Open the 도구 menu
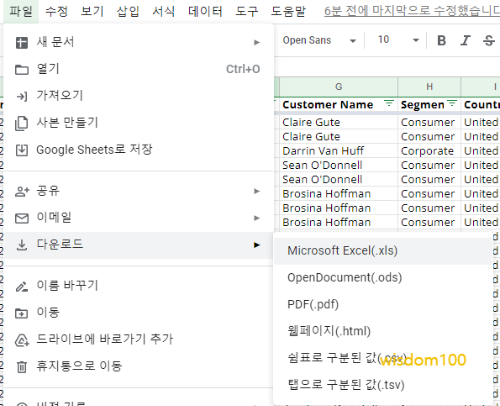Screen dimensions: 500x406 [247, 11]
